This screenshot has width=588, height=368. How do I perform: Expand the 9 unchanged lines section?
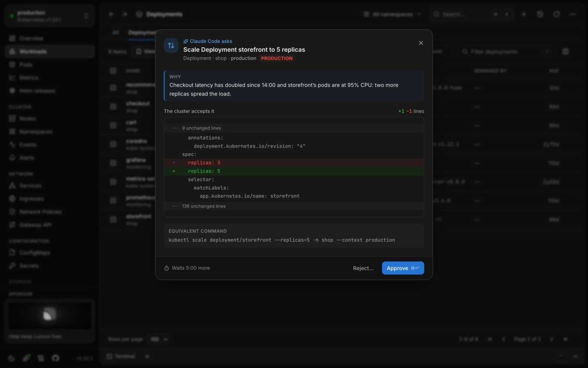pyautogui.click(x=294, y=128)
